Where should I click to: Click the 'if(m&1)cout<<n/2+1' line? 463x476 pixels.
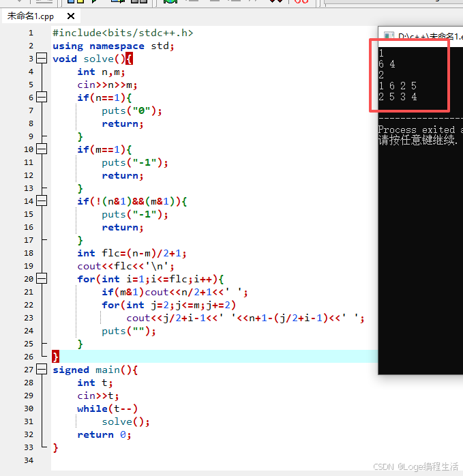(x=175, y=292)
